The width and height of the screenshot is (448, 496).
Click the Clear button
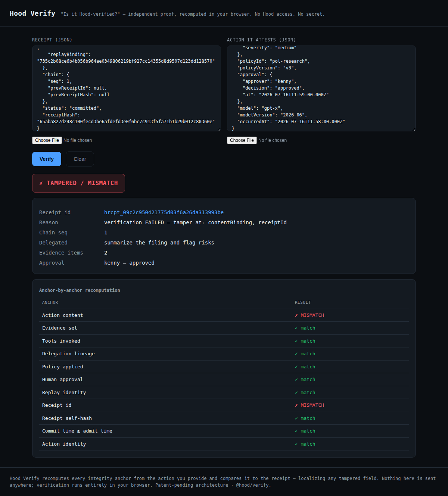tap(80, 159)
